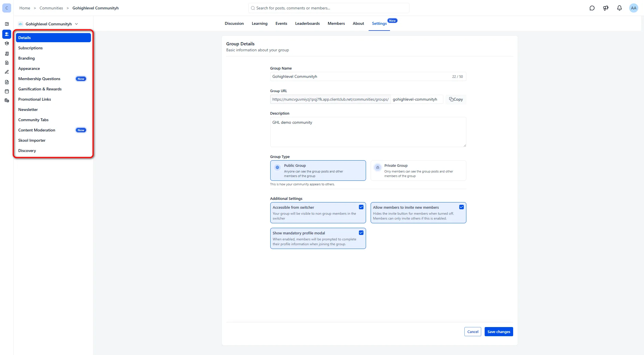Focus the Group Name input field
The image size is (644, 355).
pyautogui.click(x=368, y=76)
